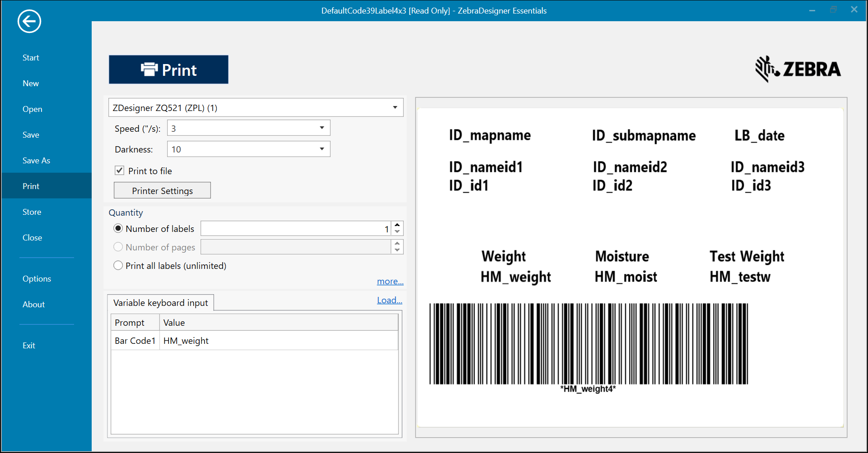Select the Number of labels radio button
This screenshot has height=453, width=868.
click(x=118, y=228)
